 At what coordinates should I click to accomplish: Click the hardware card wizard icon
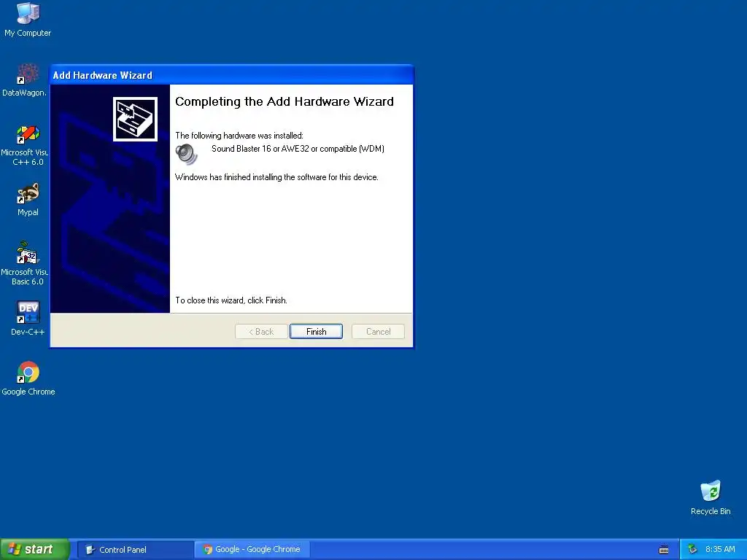pyautogui.click(x=135, y=119)
